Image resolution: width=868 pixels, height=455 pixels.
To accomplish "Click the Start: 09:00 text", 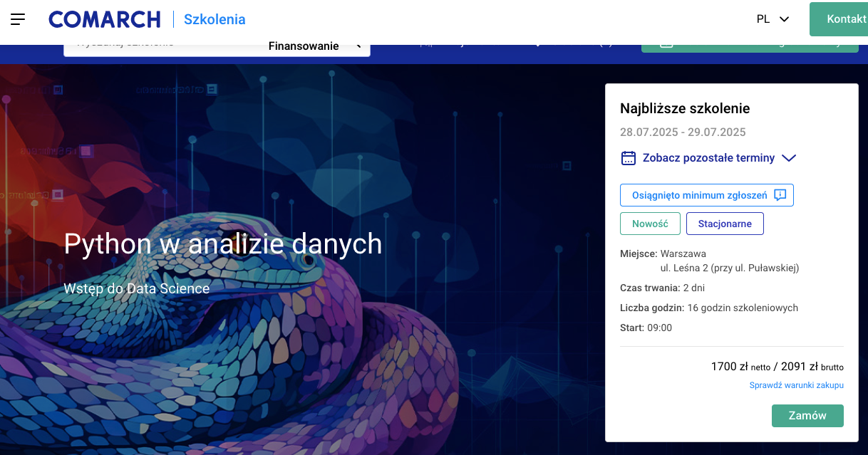I will (646, 328).
